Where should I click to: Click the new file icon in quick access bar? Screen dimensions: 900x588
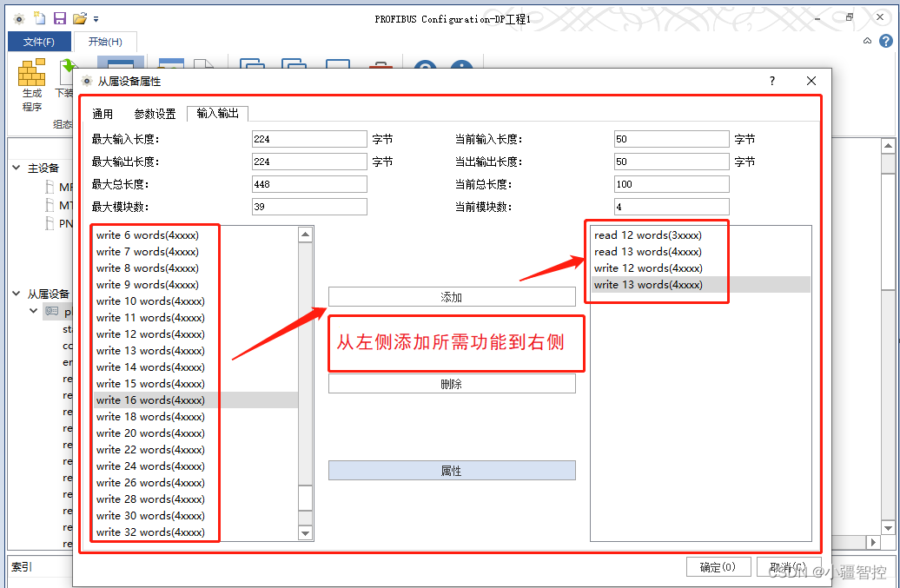click(40, 18)
